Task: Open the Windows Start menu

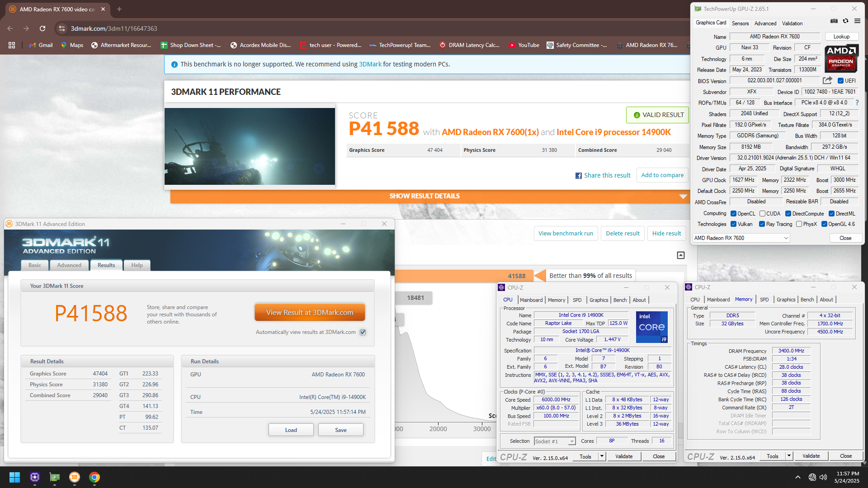Action: [x=14, y=477]
